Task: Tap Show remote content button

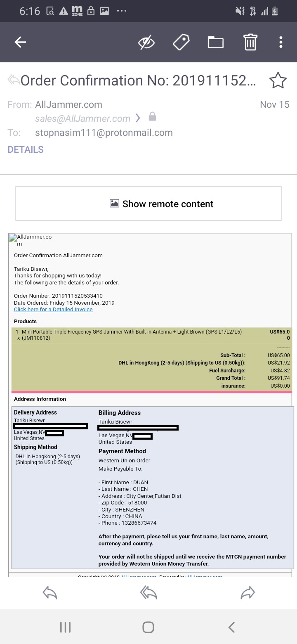Action: pyautogui.click(x=148, y=204)
